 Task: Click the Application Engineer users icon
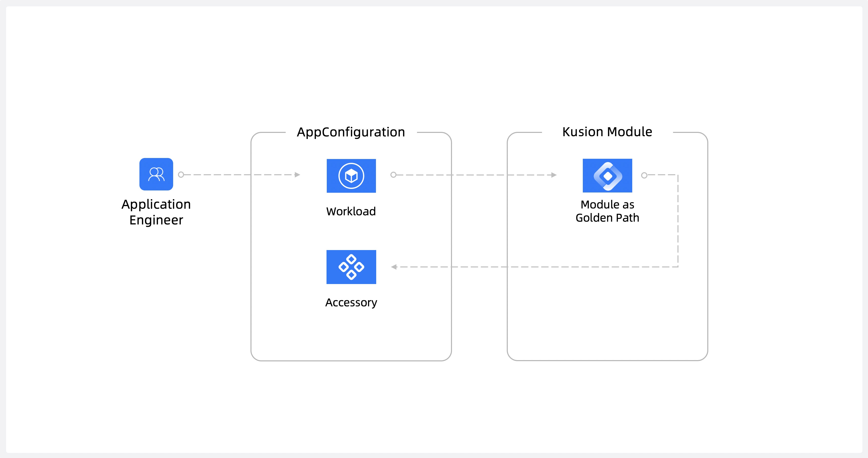pyautogui.click(x=156, y=174)
